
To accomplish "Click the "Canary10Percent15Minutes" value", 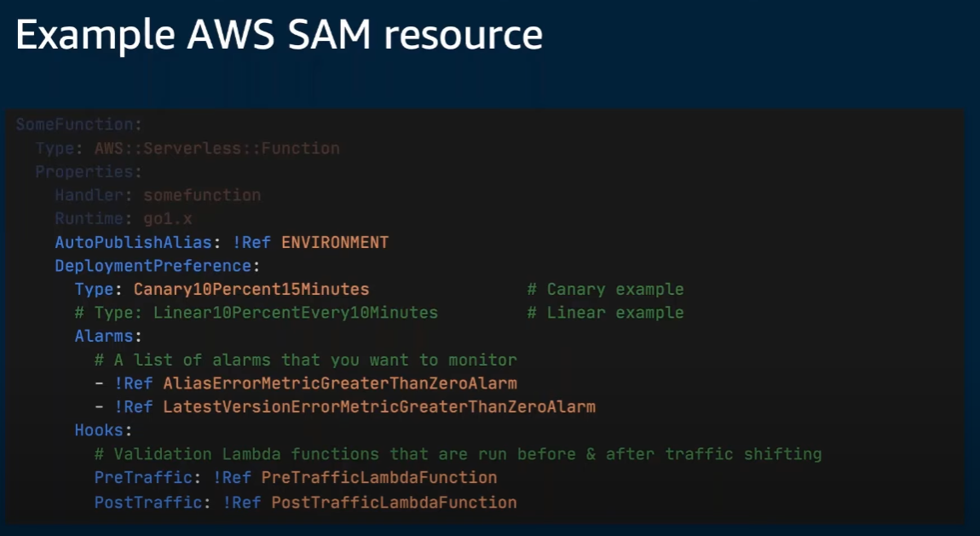I will click(251, 289).
